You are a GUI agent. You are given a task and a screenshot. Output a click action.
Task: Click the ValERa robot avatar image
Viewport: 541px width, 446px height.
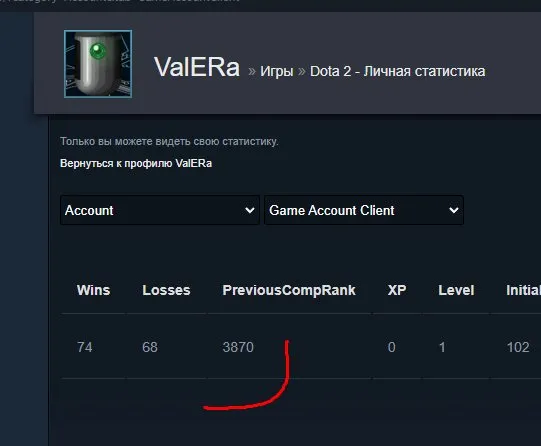click(x=98, y=64)
